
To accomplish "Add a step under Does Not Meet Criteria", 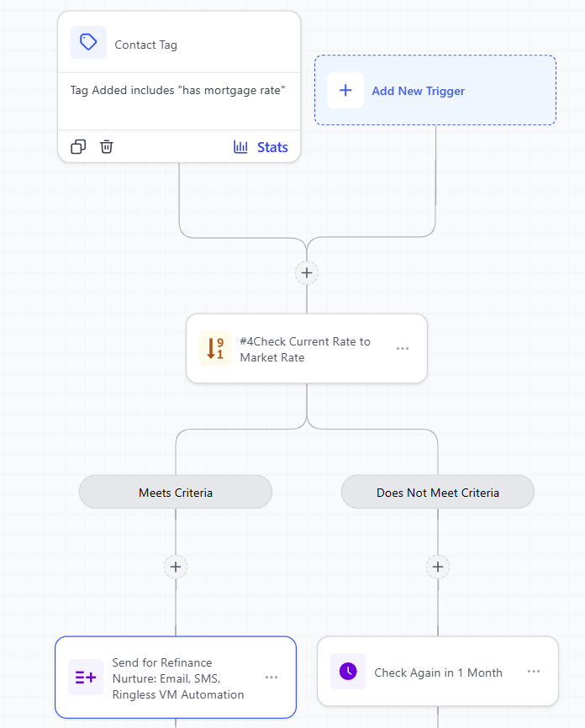I will point(437,567).
